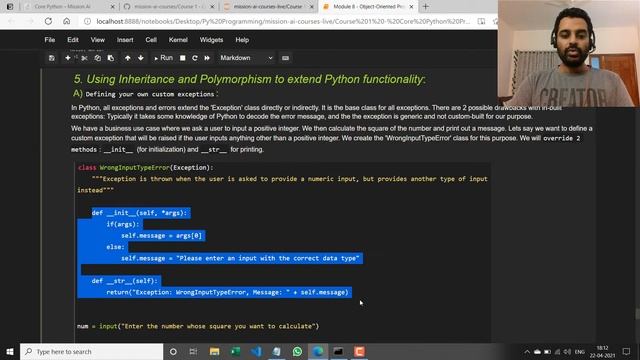Restart kernel and run all cells

tap(207, 58)
